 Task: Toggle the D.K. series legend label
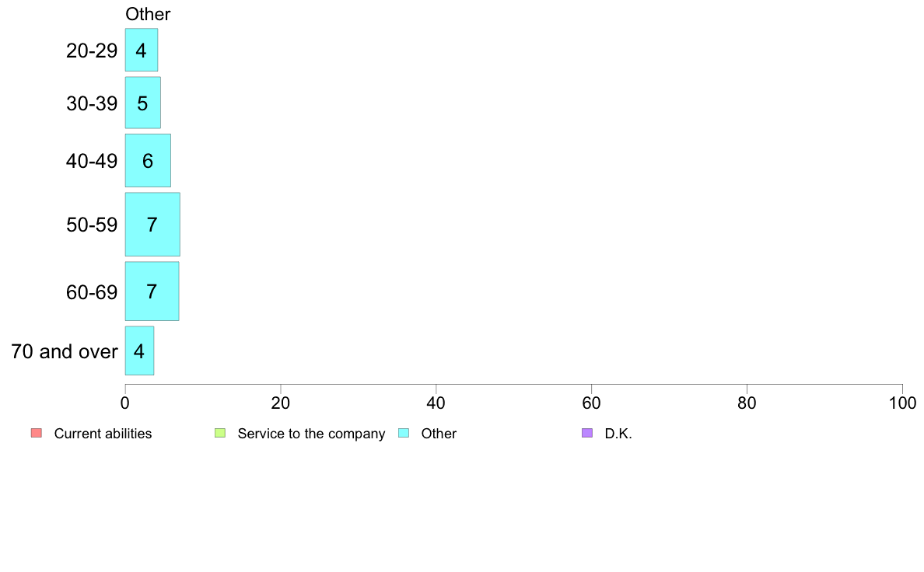click(x=618, y=434)
